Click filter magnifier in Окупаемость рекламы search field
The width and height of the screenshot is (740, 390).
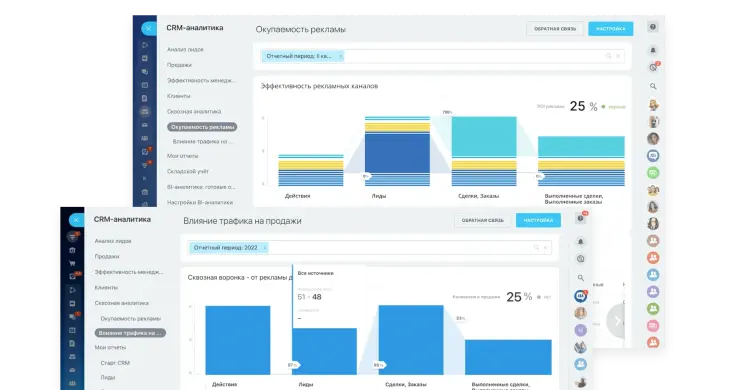coord(608,56)
